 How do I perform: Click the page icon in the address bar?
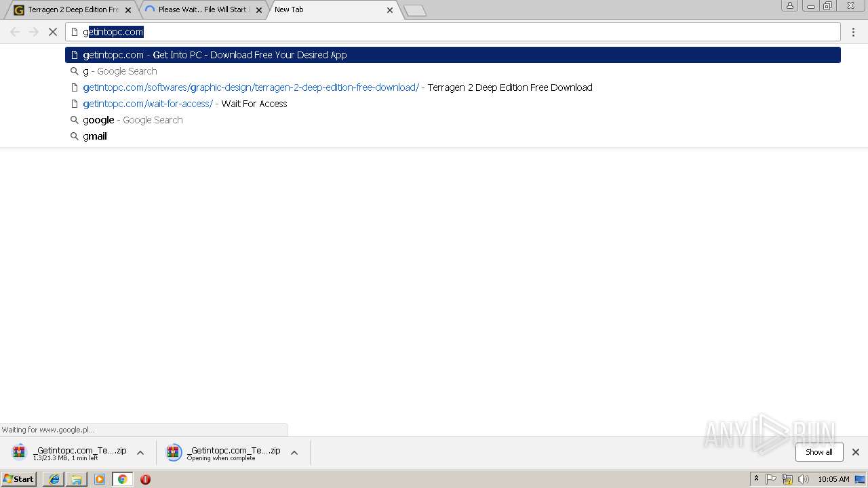(75, 32)
